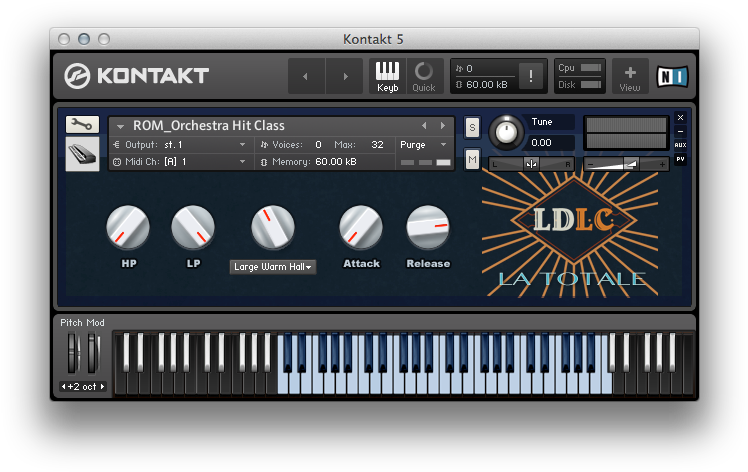748x472 pixels.
Task: Click the Voices count value 0
Action: 319,145
